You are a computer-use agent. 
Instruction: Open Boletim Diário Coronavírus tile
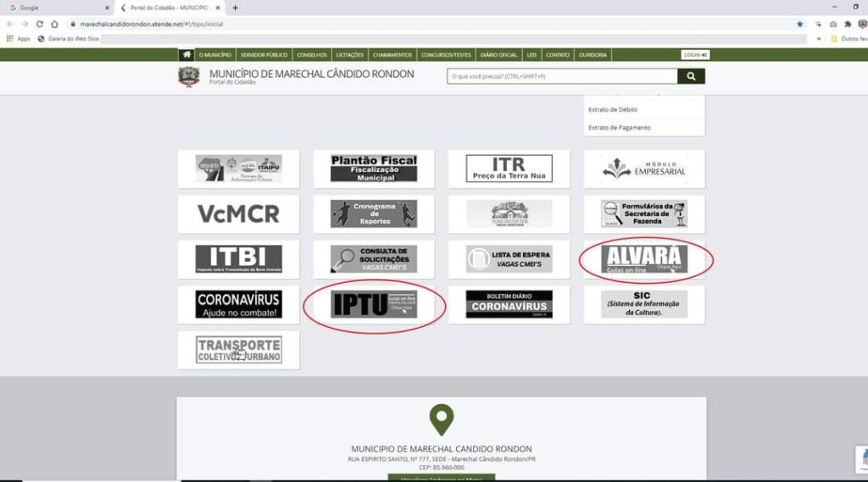[x=509, y=304]
